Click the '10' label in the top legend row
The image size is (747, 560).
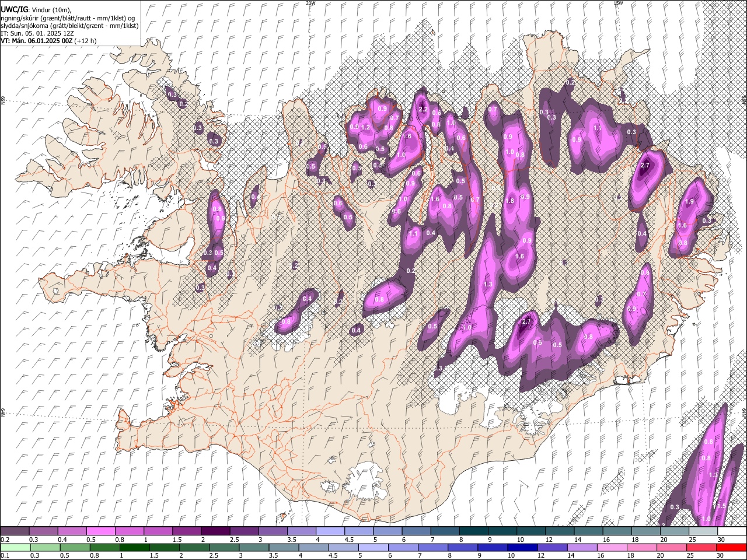click(x=521, y=540)
